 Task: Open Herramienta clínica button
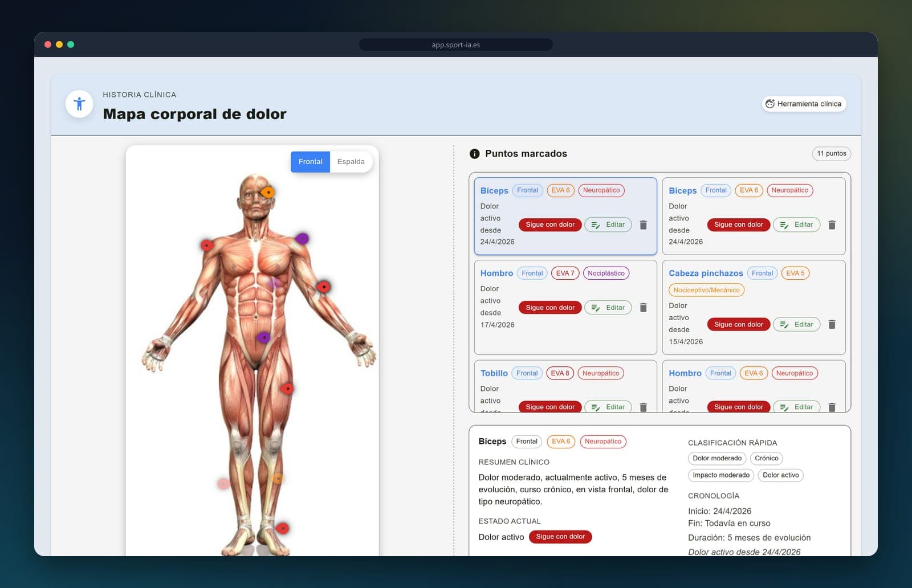(804, 104)
